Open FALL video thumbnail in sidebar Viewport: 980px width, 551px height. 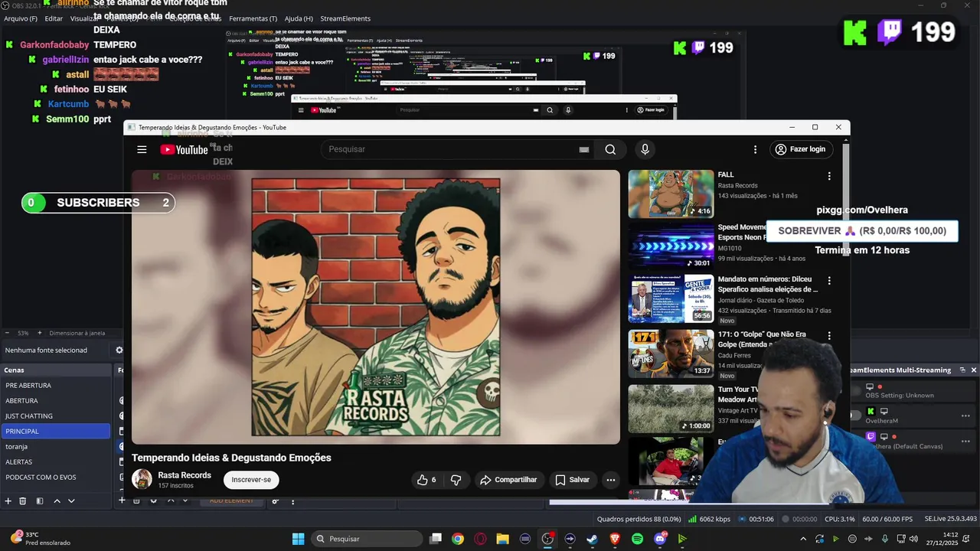(x=671, y=194)
